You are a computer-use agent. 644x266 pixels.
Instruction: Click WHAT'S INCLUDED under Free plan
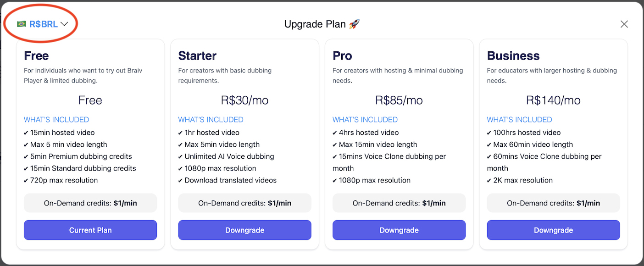pyautogui.click(x=56, y=120)
